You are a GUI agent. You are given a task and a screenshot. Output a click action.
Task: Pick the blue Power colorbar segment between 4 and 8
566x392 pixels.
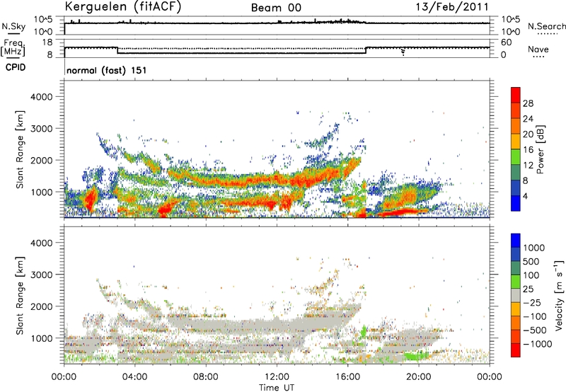516,188
